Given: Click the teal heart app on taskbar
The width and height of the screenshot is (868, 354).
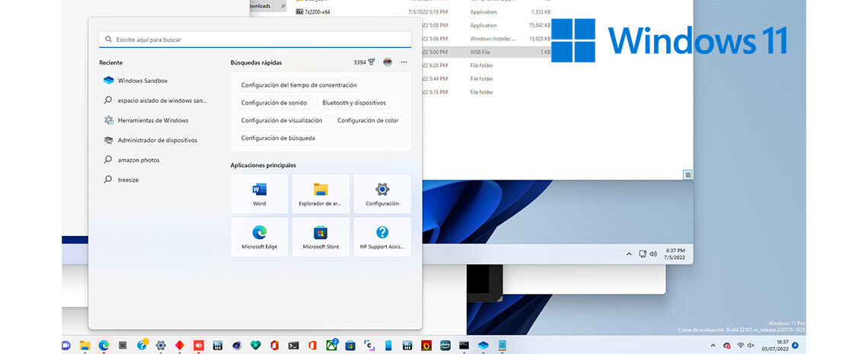Looking at the screenshot, I should (255, 345).
